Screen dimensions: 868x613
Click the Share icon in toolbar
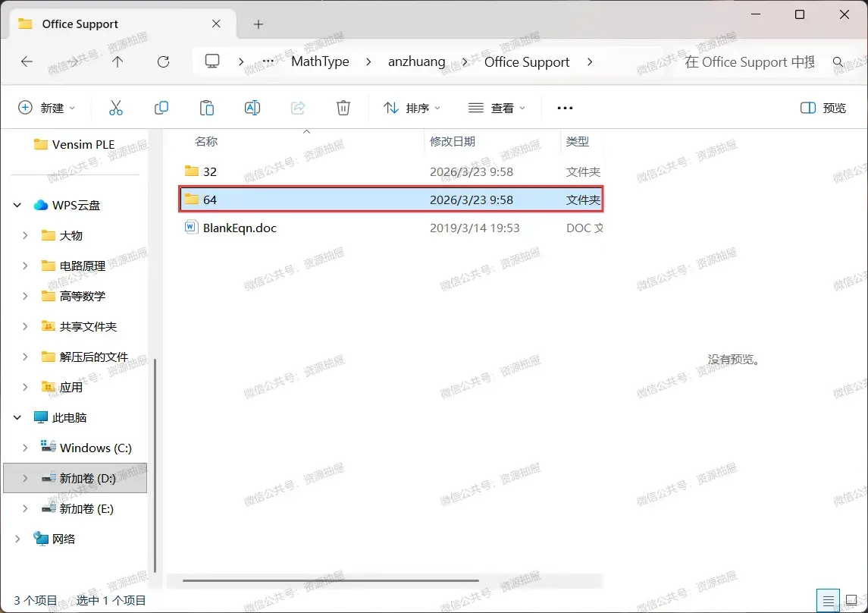[x=298, y=108]
